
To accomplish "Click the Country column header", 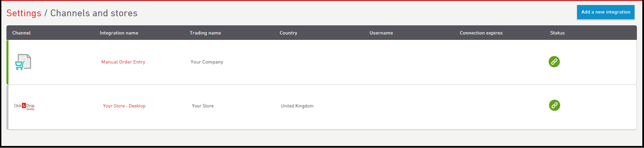I will pos(288,33).
